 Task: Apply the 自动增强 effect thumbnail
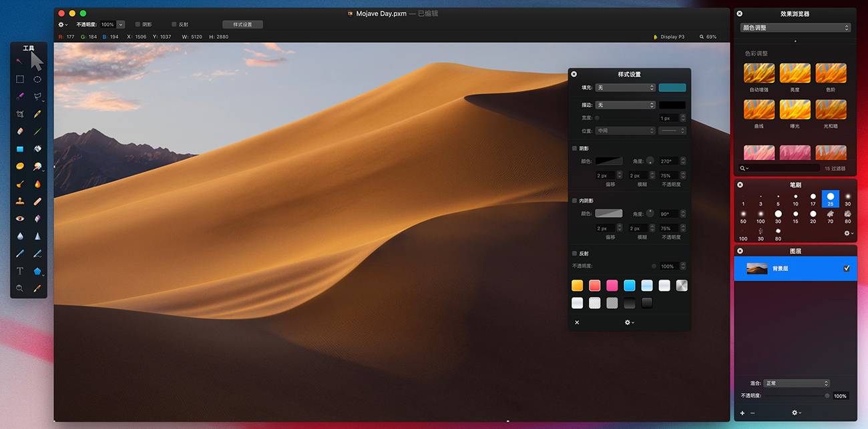point(759,73)
